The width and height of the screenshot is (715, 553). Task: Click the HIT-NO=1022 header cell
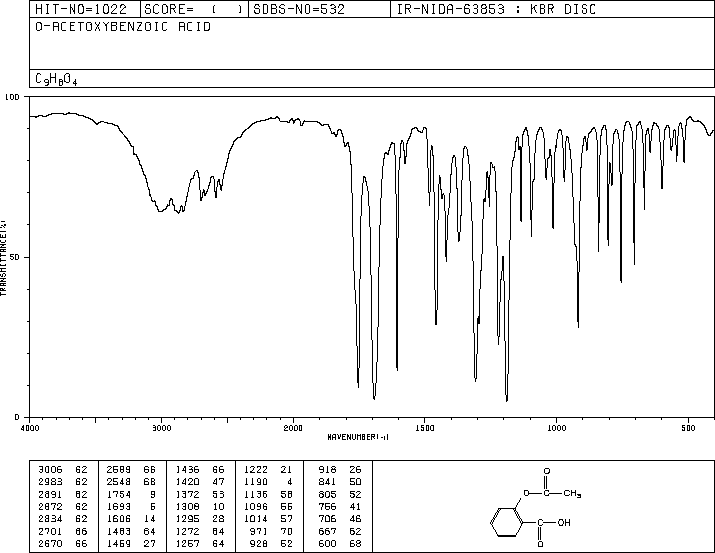pyautogui.click(x=84, y=9)
